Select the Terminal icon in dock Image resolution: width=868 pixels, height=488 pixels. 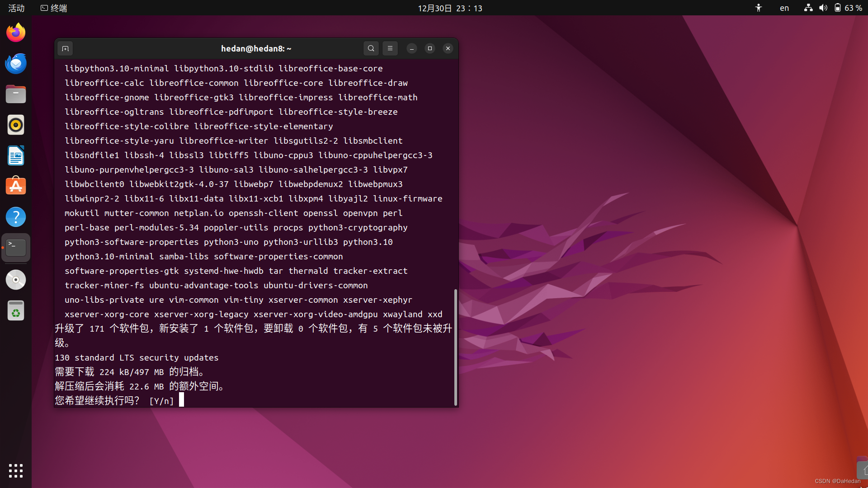(x=16, y=248)
